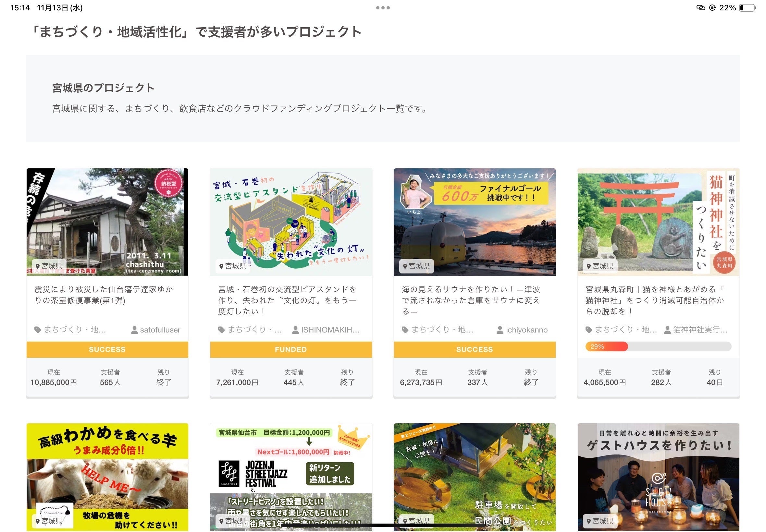The image size is (766, 532).
Task: Click tag icon on the tea room project card
Action: 38,330
